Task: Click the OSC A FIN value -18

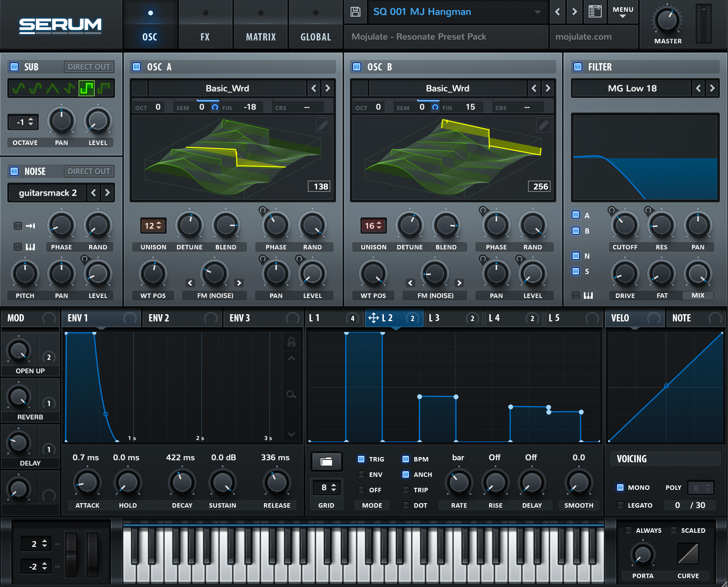Action: (x=250, y=107)
